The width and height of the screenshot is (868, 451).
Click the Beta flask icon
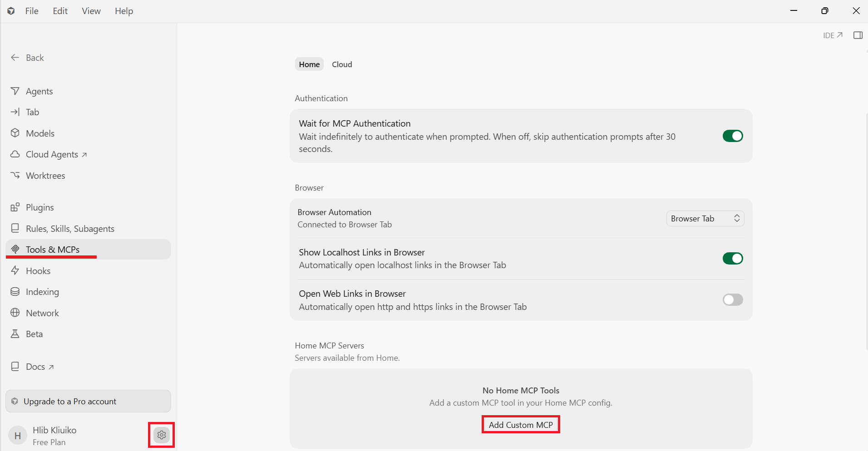point(15,333)
